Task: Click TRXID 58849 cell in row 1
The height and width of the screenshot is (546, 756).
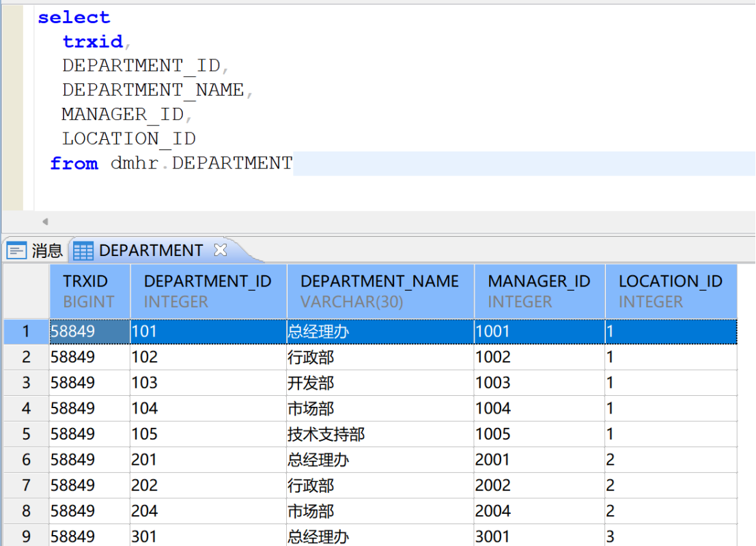Action: (89, 332)
